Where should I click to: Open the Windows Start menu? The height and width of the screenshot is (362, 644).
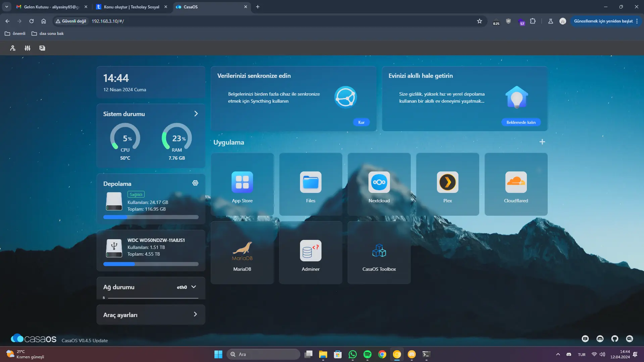click(x=218, y=354)
